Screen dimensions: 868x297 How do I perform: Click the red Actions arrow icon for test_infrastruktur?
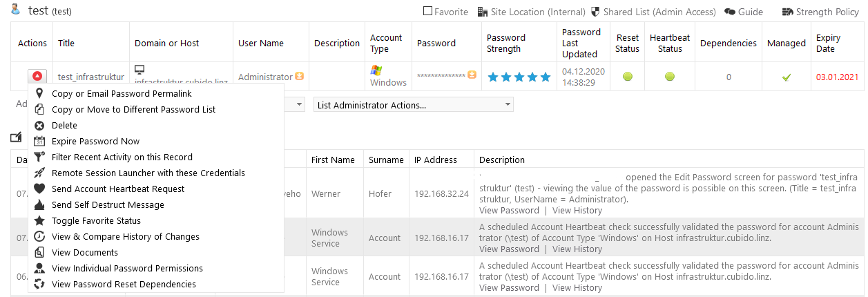pyautogui.click(x=38, y=77)
